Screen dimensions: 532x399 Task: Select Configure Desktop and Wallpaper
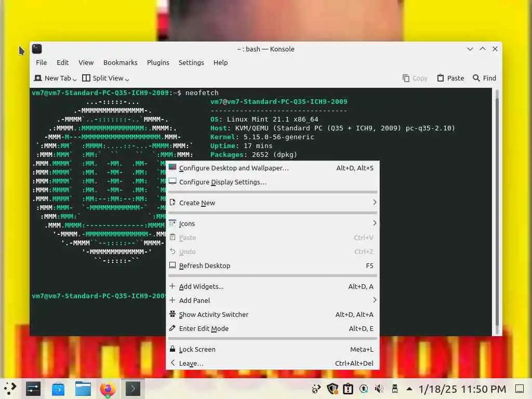coord(272,168)
